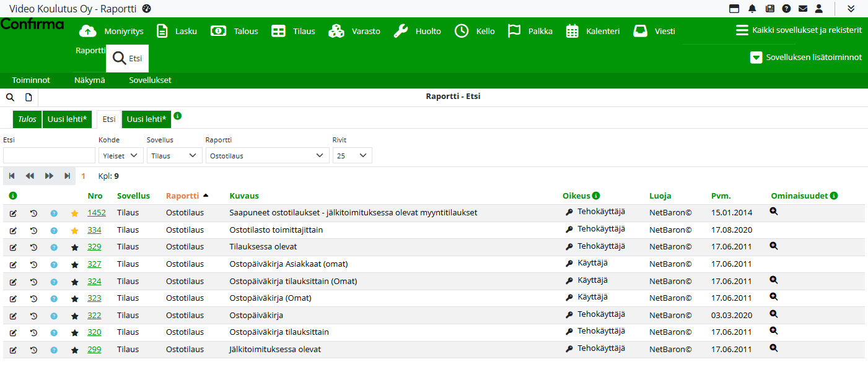868x375 pixels.
Task: Open the Huolto wrench icon
Action: click(401, 31)
